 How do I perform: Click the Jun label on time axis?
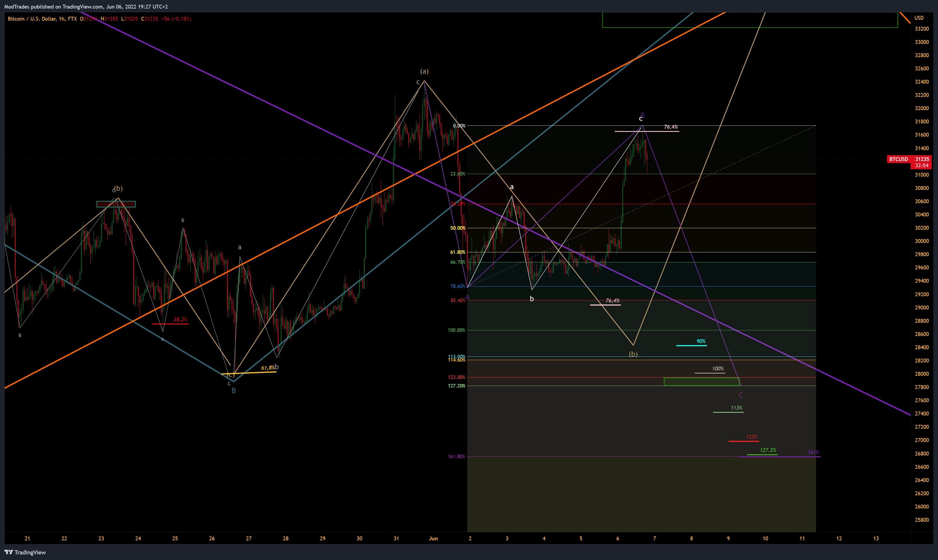click(433, 539)
